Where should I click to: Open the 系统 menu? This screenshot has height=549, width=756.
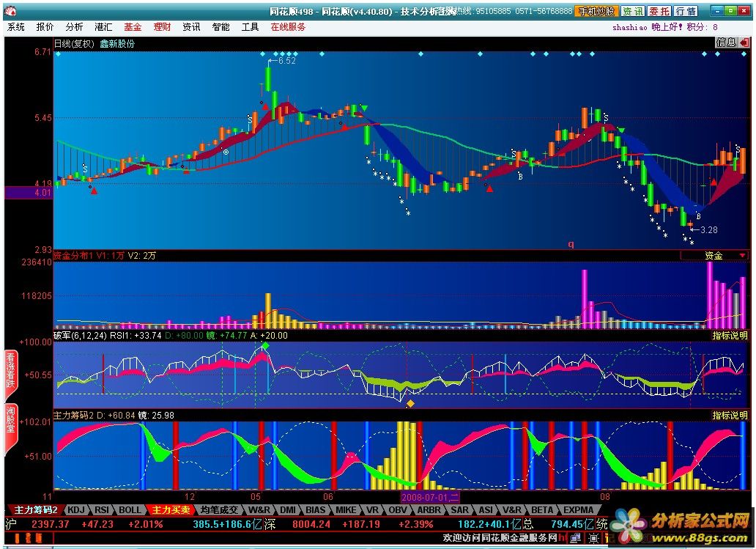pyautogui.click(x=16, y=27)
